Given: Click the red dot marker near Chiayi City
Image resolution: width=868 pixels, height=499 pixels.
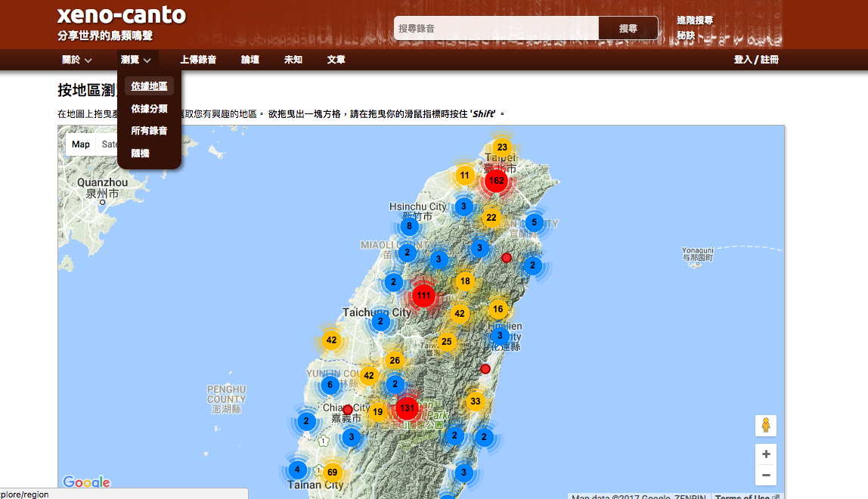Looking at the screenshot, I should (x=348, y=410).
